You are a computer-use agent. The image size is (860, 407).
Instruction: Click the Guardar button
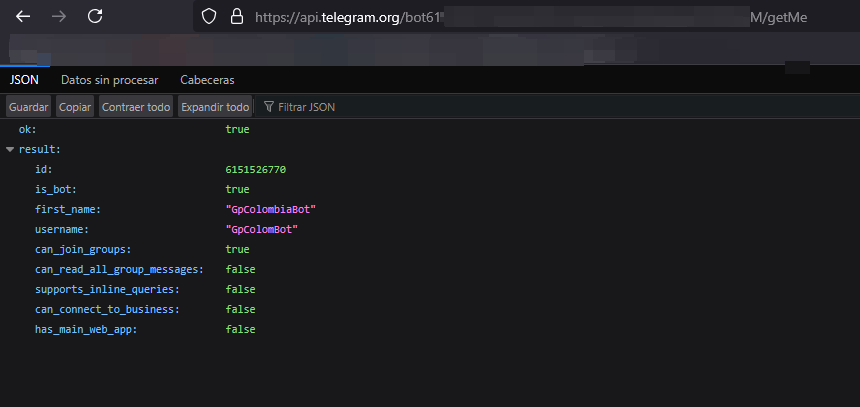pos(29,107)
